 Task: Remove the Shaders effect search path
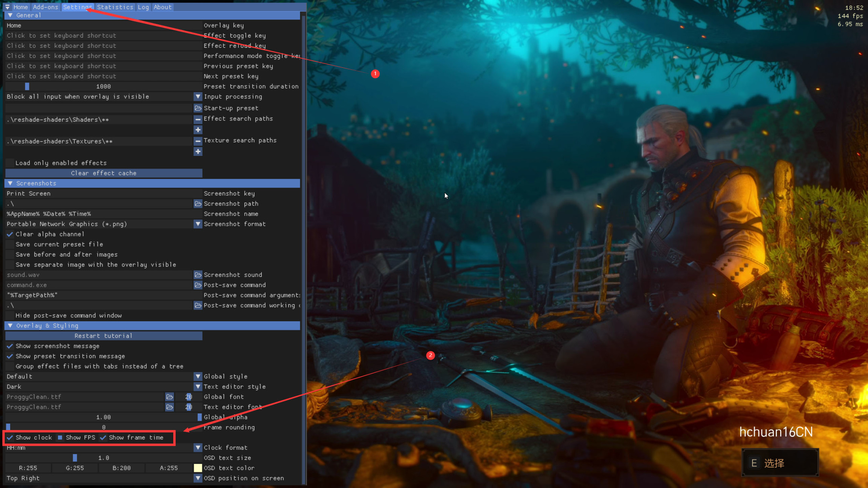point(198,119)
